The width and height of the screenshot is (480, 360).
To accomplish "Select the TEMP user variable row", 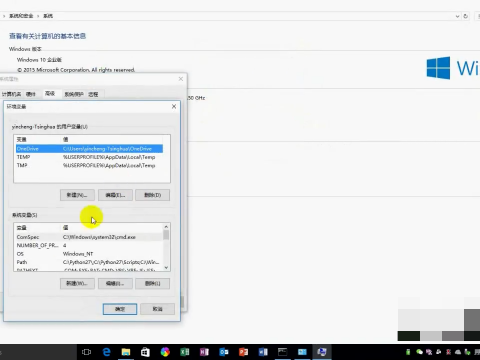I will pos(89,157).
